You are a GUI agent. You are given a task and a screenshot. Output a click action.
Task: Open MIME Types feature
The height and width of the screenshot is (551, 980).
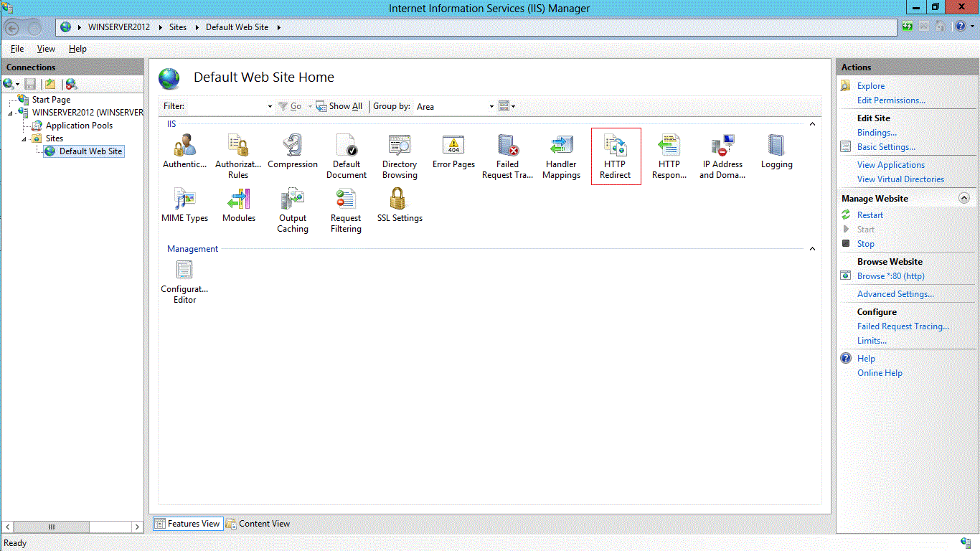(184, 206)
